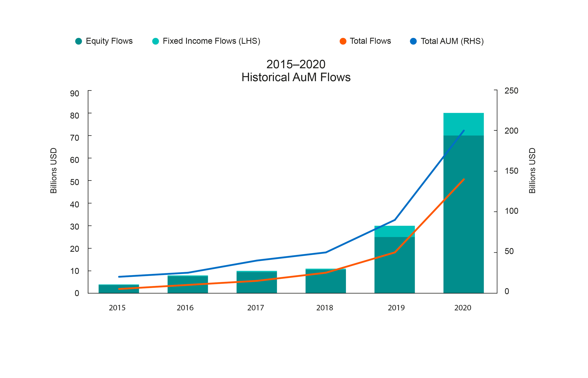
Task: Click the 'Historical AuM Flows' subtitle
Action: (296, 77)
